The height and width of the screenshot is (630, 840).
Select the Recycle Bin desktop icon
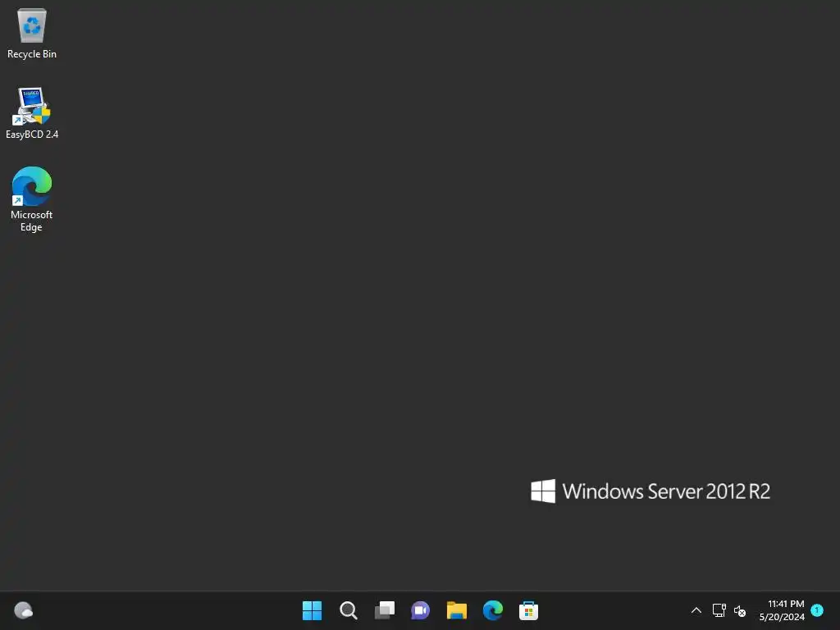[x=32, y=33]
